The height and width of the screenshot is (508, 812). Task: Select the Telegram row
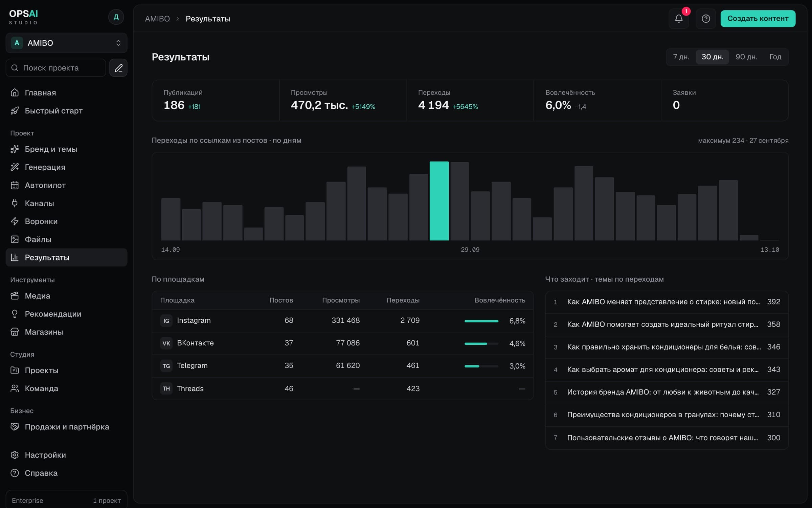(x=343, y=366)
